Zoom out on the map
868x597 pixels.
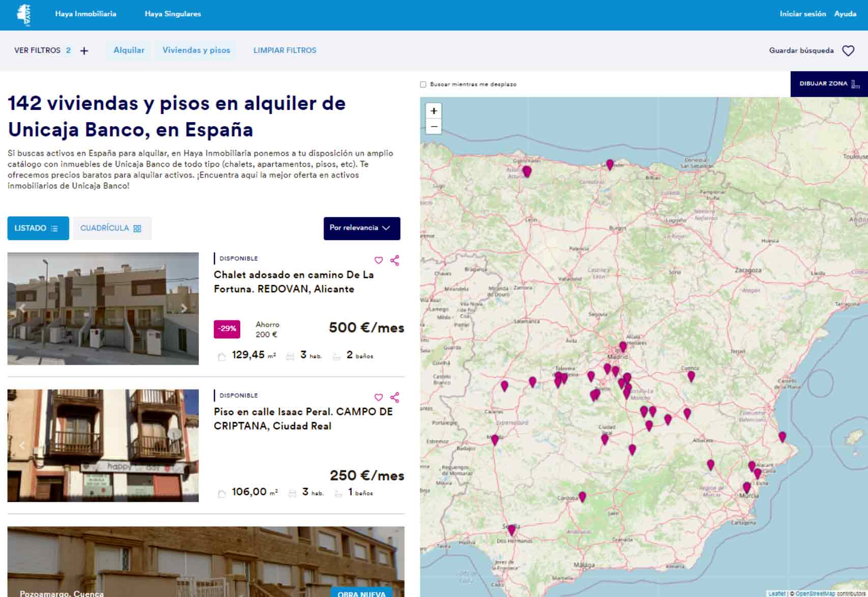[433, 127]
